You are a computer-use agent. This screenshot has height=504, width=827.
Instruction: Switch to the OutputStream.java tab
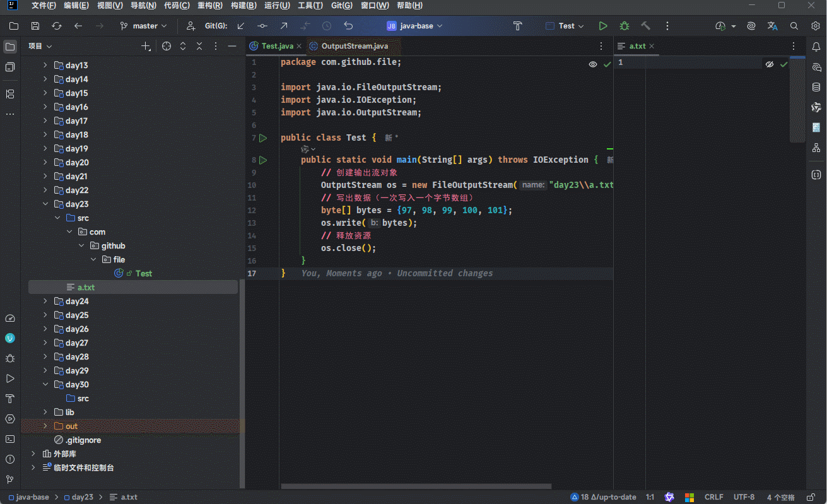point(355,46)
